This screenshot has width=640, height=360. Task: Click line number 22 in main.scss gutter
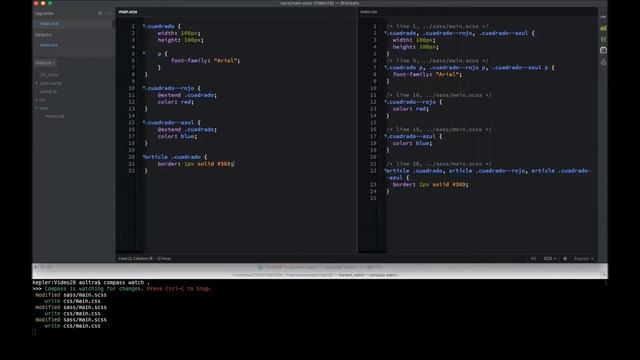click(131, 171)
